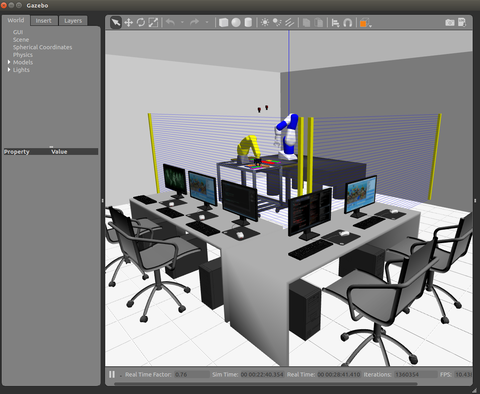The width and height of the screenshot is (480, 394).
Task: Open the redo history dropdown arrow
Action: coord(207,22)
